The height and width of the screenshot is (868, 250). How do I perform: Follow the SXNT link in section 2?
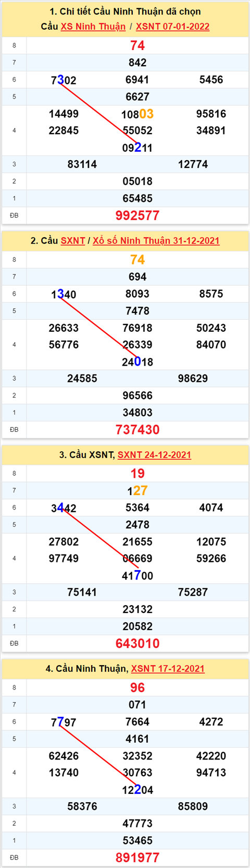click(x=73, y=240)
